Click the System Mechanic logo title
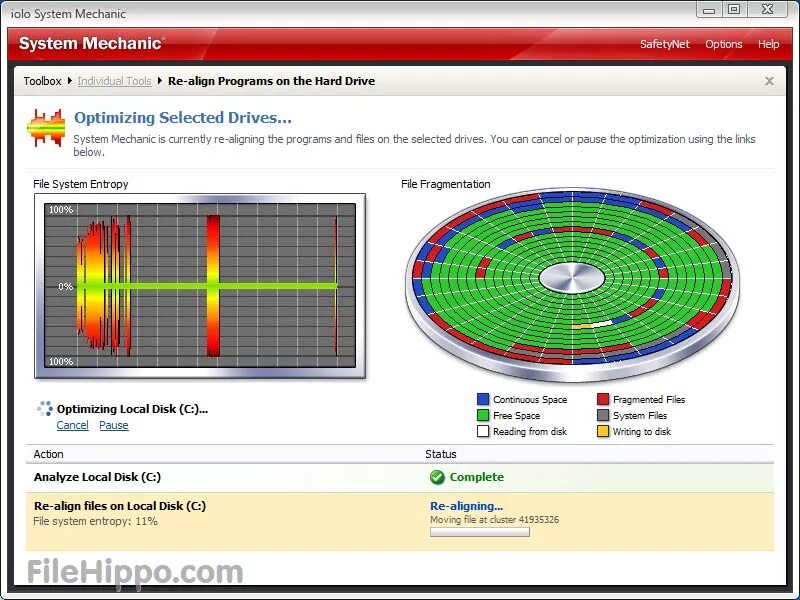 [x=91, y=43]
